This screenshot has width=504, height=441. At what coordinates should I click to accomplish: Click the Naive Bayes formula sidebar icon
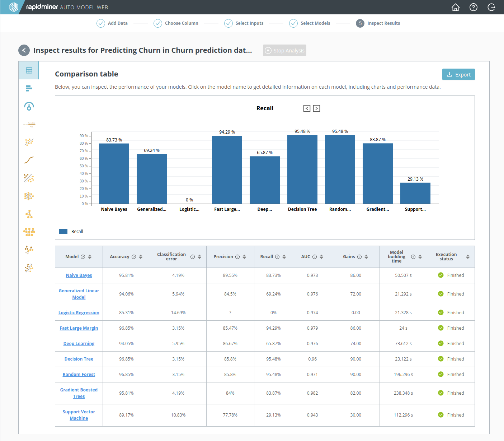pos(29,124)
